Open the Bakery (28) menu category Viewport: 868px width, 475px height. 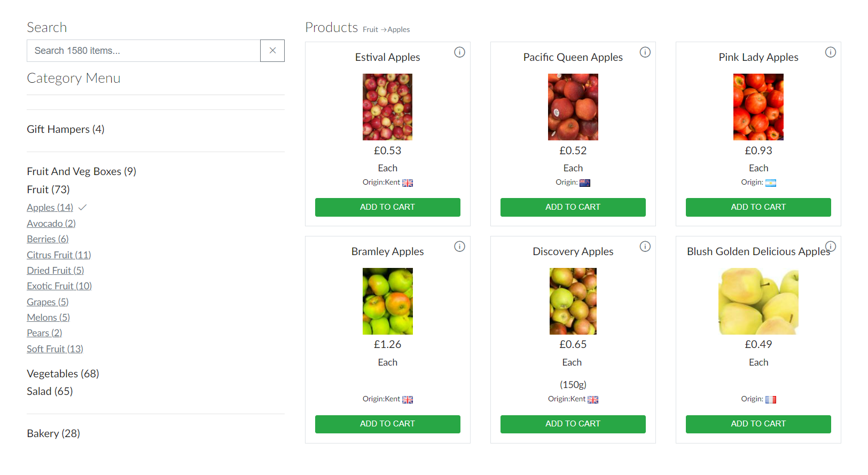[x=53, y=433]
